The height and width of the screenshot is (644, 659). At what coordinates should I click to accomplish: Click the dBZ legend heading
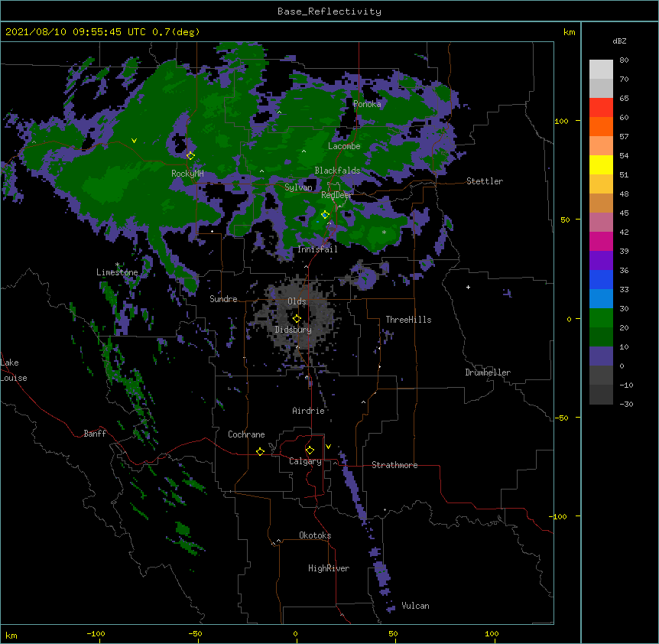(619, 41)
